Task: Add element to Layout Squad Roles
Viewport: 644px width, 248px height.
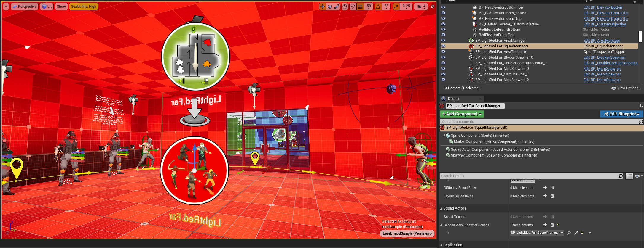Action: click(x=545, y=196)
